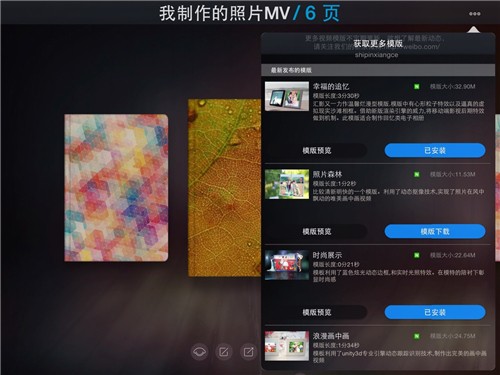Click the 获取更多模版 panel title
Screen dimensions: 500x375
point(378,43)
